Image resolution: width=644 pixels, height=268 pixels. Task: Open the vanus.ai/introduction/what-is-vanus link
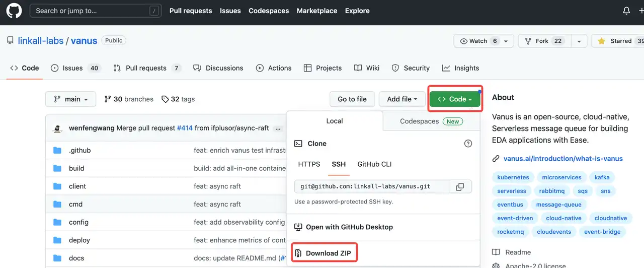563,159
